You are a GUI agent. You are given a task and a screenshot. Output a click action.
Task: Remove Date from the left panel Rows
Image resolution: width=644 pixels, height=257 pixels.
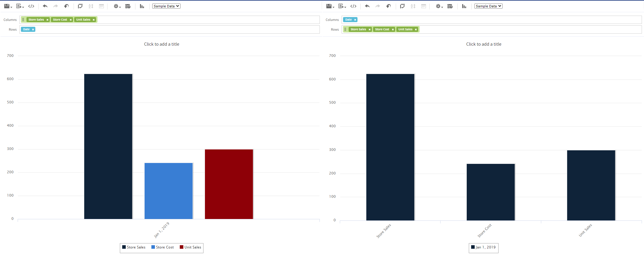point(33,29)
